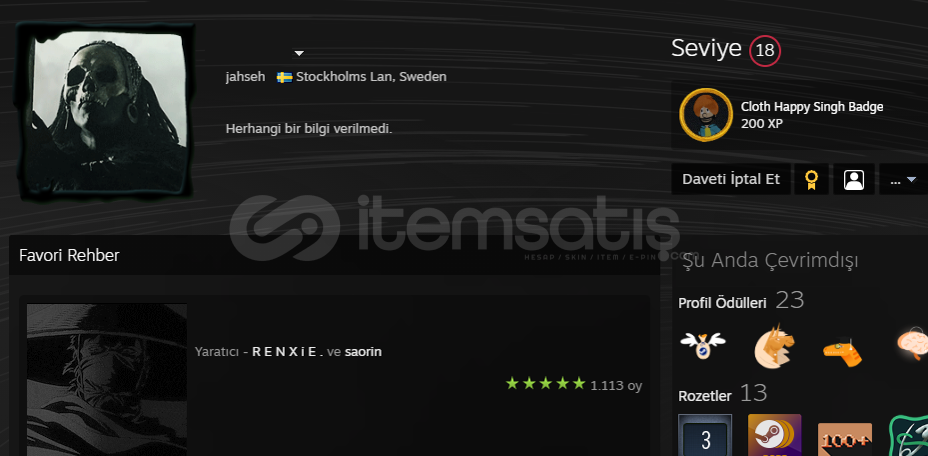
Task: Open the Cloth Happy Singh badge icon
Action: click(x=706, y=115)
